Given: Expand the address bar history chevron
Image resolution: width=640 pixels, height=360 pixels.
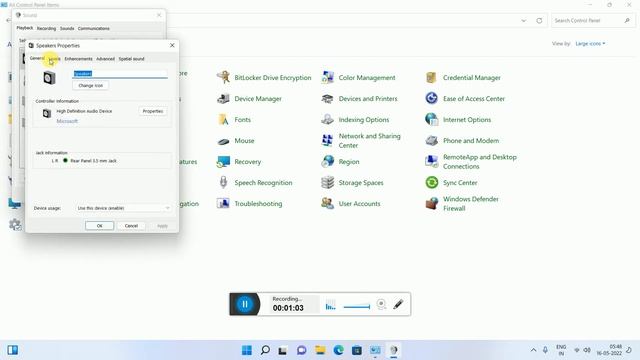Looking at the screenshot, I should (524, 20).
